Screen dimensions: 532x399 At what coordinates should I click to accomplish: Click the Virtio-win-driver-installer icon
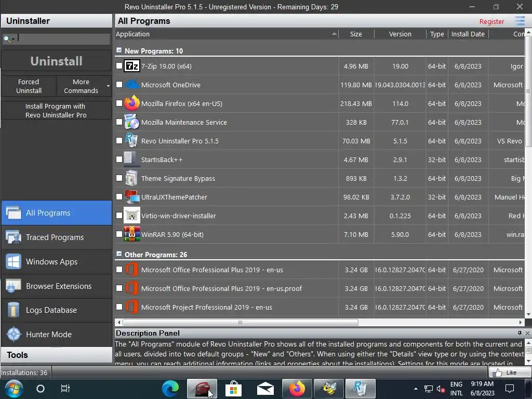point(132,216)
